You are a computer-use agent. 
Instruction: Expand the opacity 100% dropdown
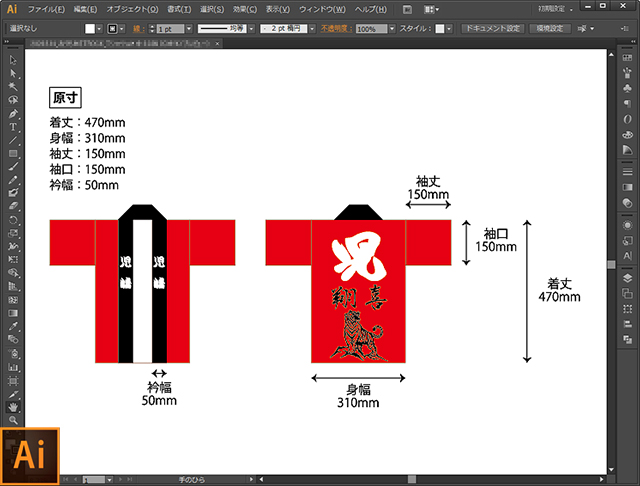(392, 29)
